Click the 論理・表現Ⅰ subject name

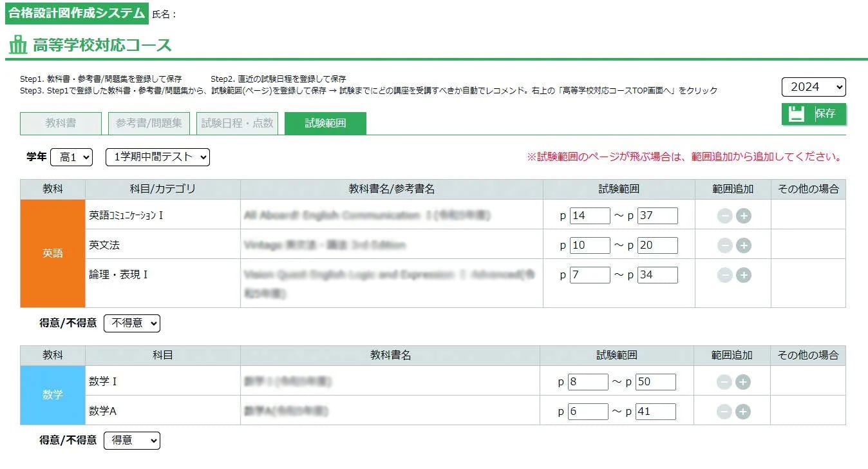(118, 275)
